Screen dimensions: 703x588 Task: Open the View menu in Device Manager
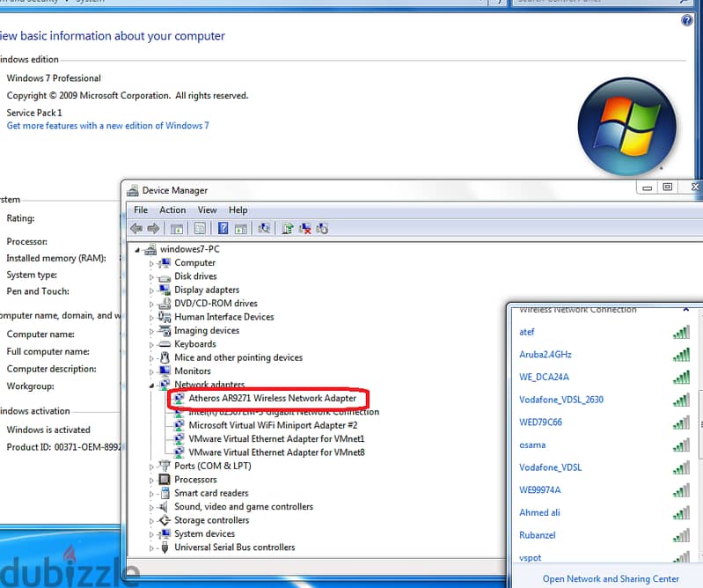click(x=207, y=209)
